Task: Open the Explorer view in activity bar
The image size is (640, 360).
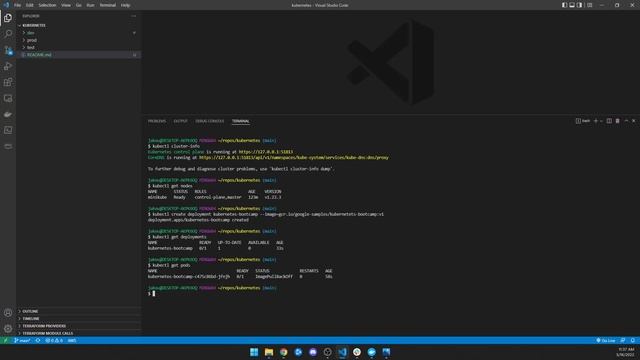Action: point(8,18)
